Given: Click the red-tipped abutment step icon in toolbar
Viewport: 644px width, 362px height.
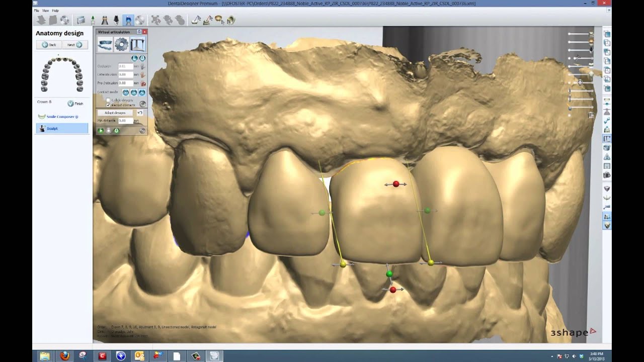Looking at the screenshot, I should (105, 20).
